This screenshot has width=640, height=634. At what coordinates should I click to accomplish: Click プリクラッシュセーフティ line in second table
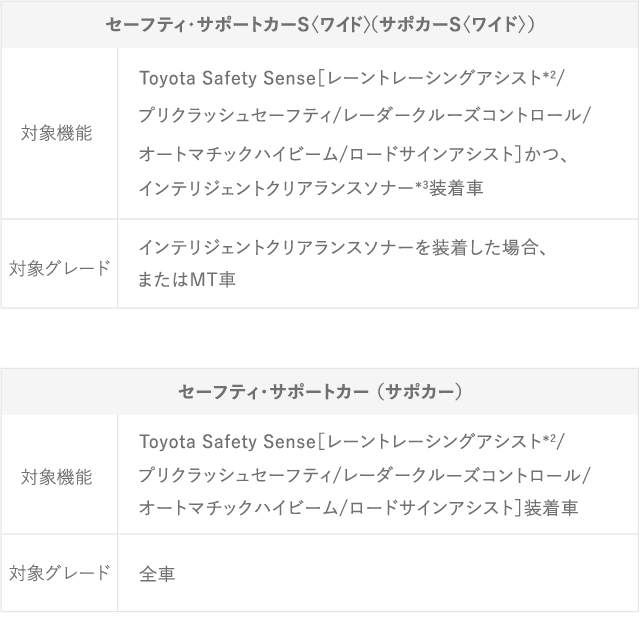pos(364,475)
